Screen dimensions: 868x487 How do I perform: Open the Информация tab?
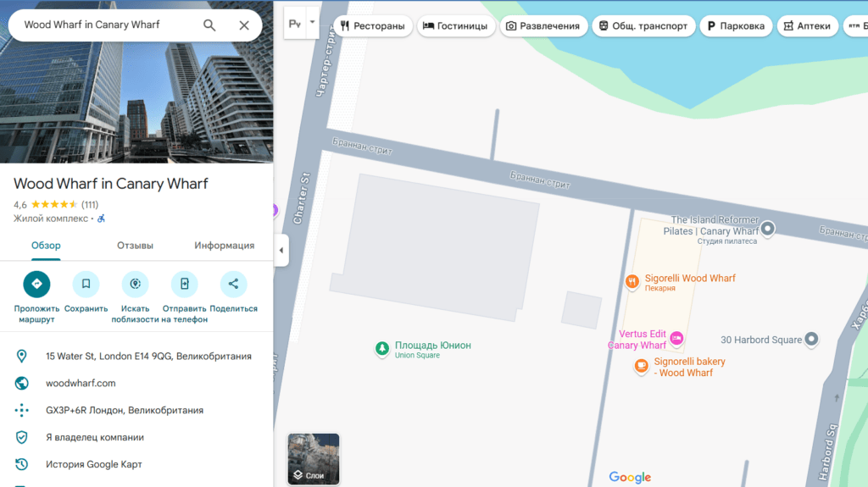point(224,245)
